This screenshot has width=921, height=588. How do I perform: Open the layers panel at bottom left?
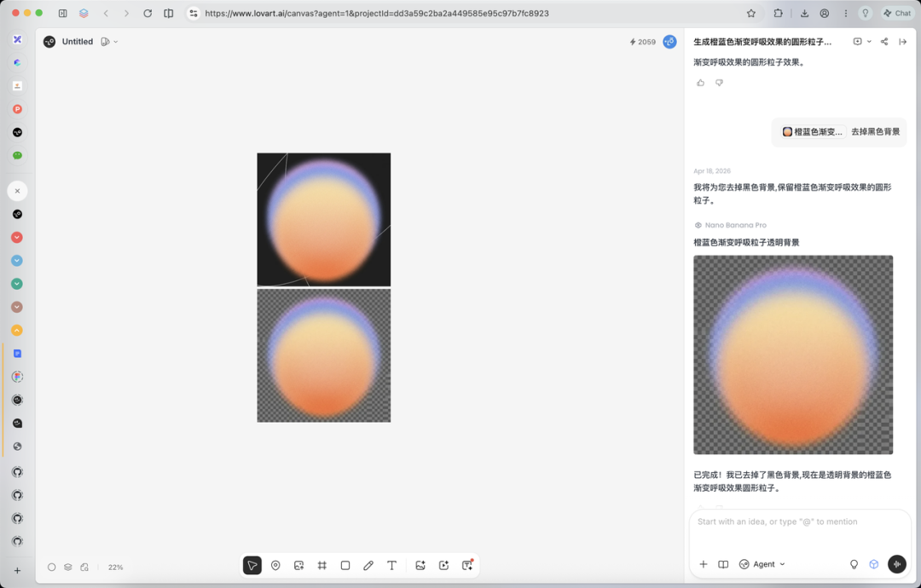pos(68,567)
